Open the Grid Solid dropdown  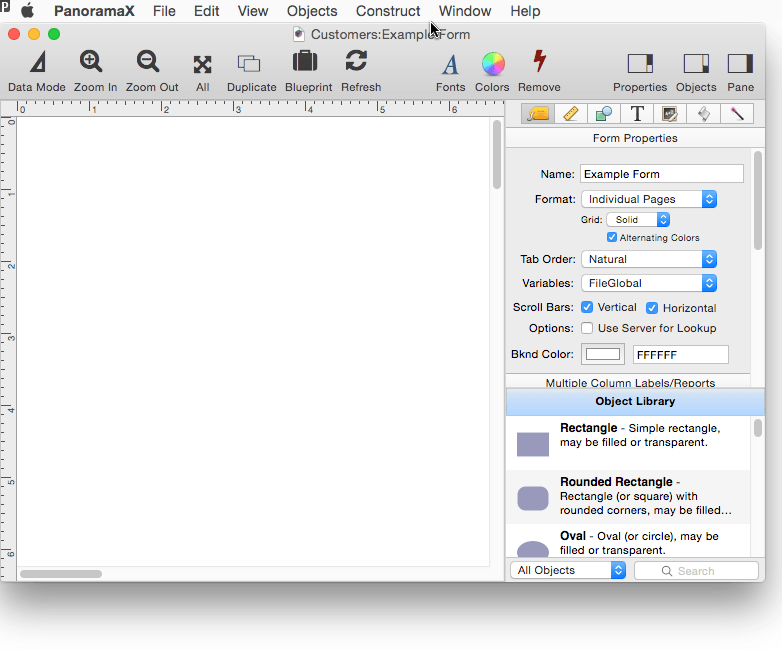click(x=638, y=219)
